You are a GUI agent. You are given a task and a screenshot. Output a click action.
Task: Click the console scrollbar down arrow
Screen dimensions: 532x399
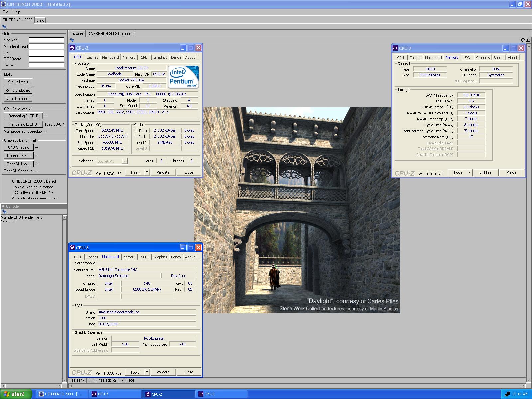pos(65,380)
